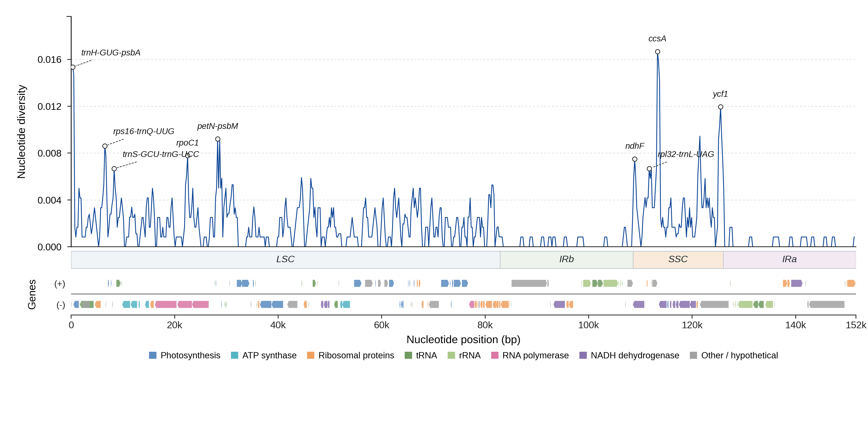Click the 'rpoC1' annotation label

click(187, 143)
